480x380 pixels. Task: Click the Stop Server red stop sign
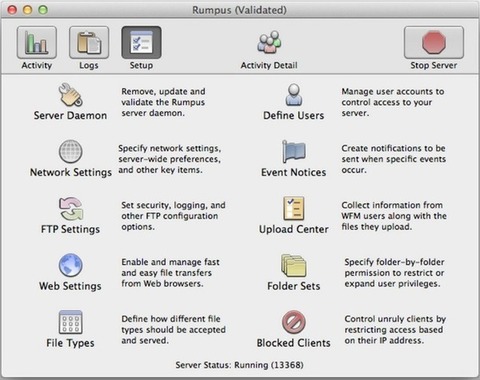point(434,43)
